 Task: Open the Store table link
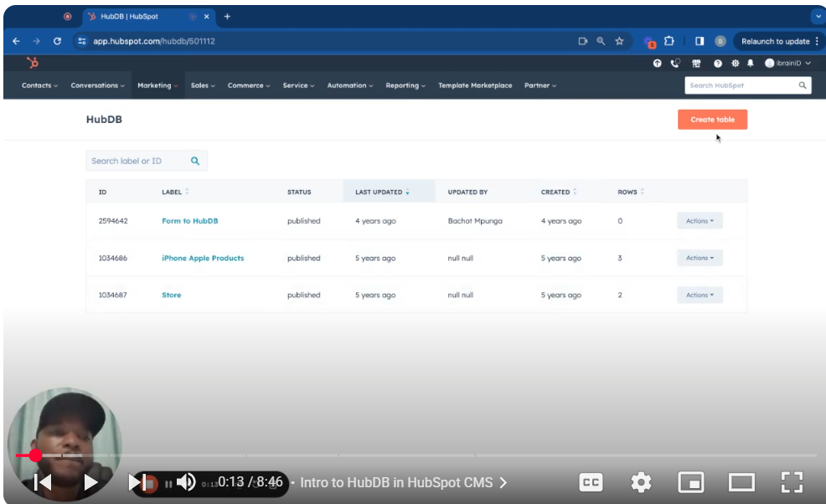171,295
